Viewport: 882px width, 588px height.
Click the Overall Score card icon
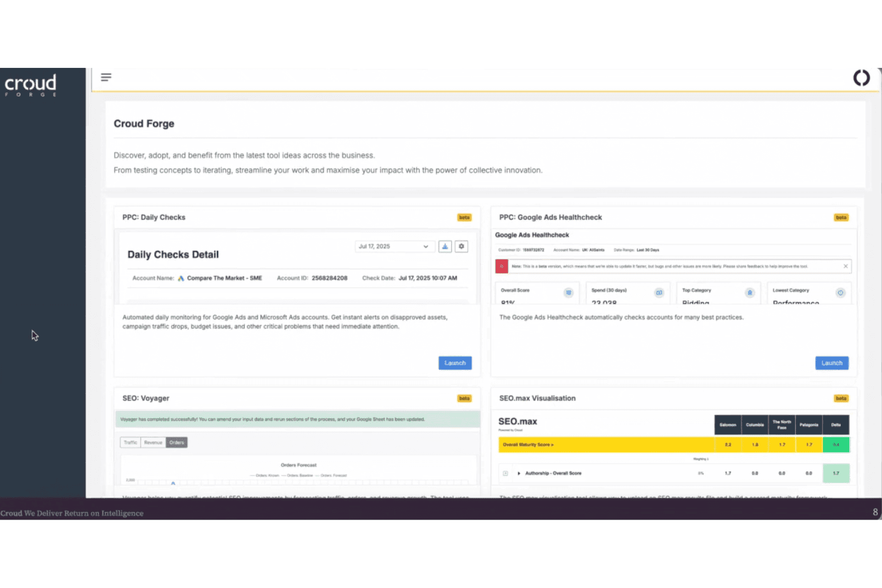[569, 293]
